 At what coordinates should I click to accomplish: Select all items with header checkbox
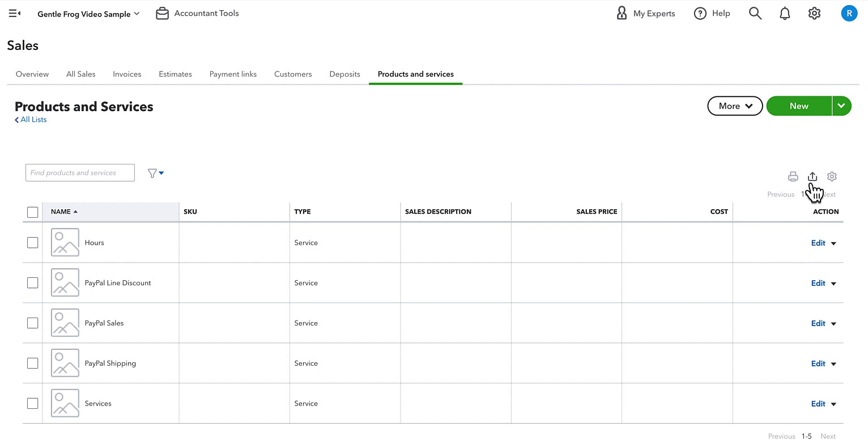point(32,212)
